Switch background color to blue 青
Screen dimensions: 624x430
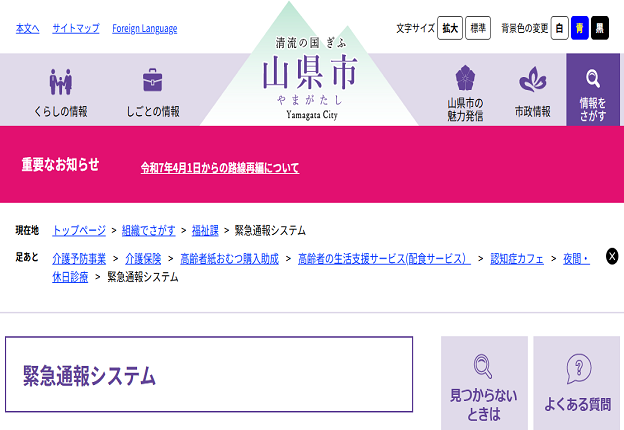tap(579, 28)
